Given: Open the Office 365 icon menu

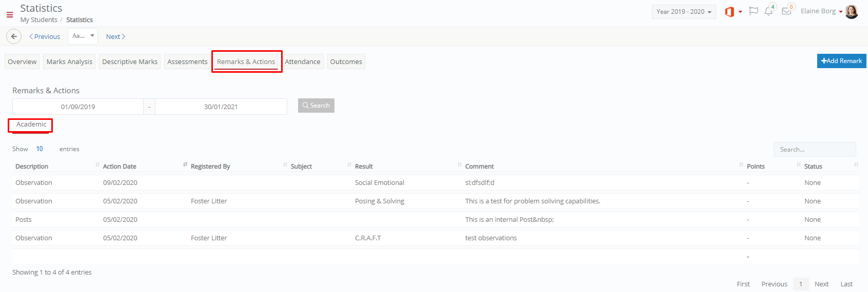Looking at the screenshot, I should tap(729, 12).
